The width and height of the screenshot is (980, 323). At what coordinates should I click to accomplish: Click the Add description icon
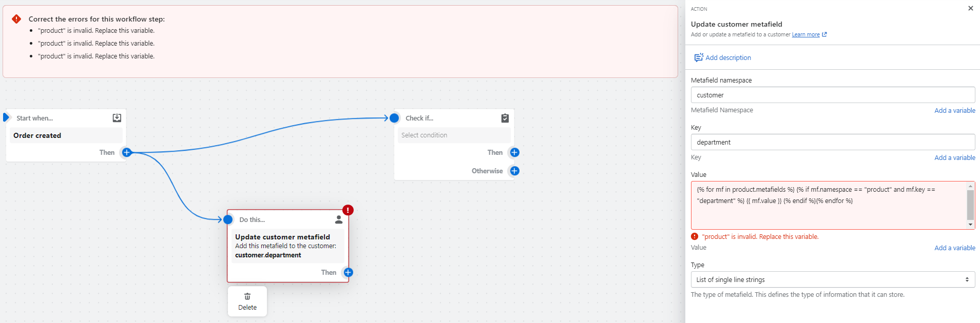(x=699, y=57)
